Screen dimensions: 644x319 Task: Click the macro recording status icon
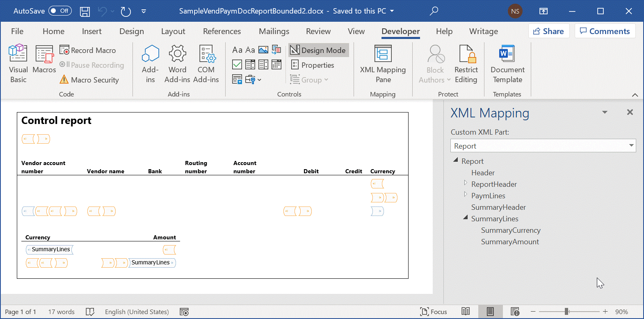click(x=184, y=312)
